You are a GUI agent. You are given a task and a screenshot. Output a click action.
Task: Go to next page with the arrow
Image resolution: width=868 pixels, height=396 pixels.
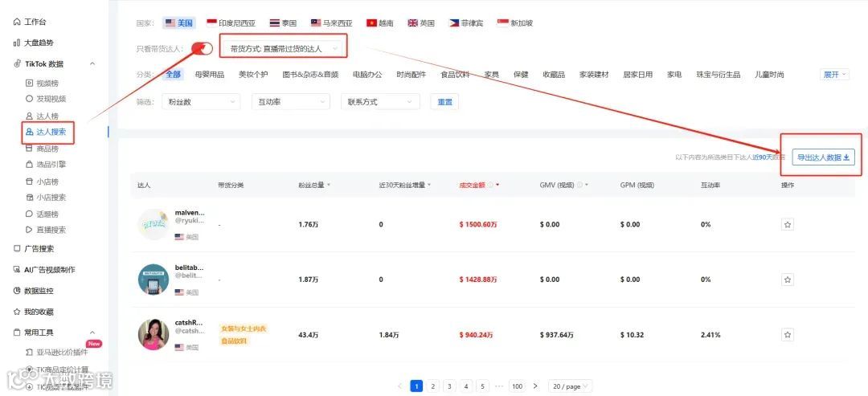[534, 386]
